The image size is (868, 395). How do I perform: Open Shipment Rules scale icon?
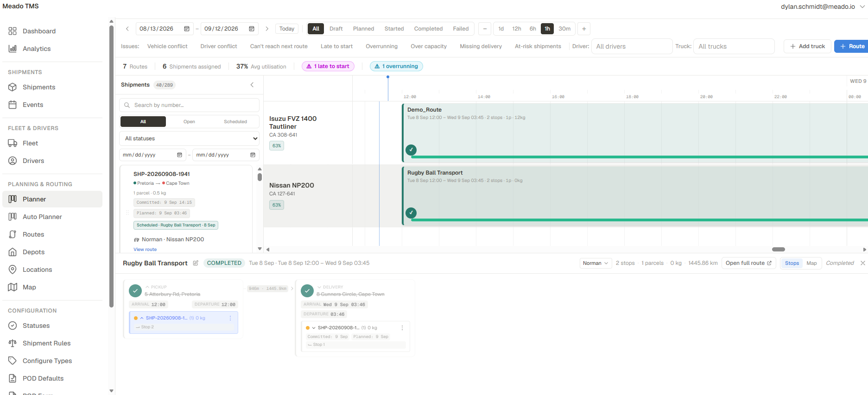[13, 343]
